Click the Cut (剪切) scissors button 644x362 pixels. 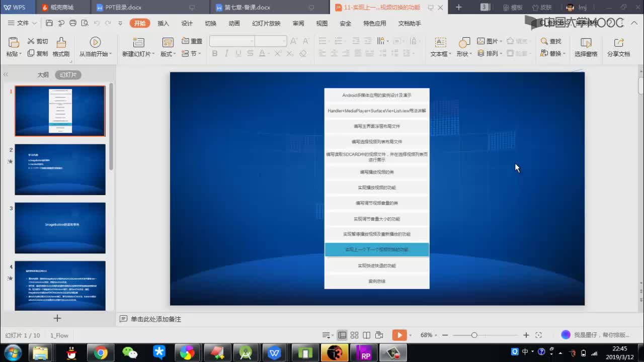[38, 41]
